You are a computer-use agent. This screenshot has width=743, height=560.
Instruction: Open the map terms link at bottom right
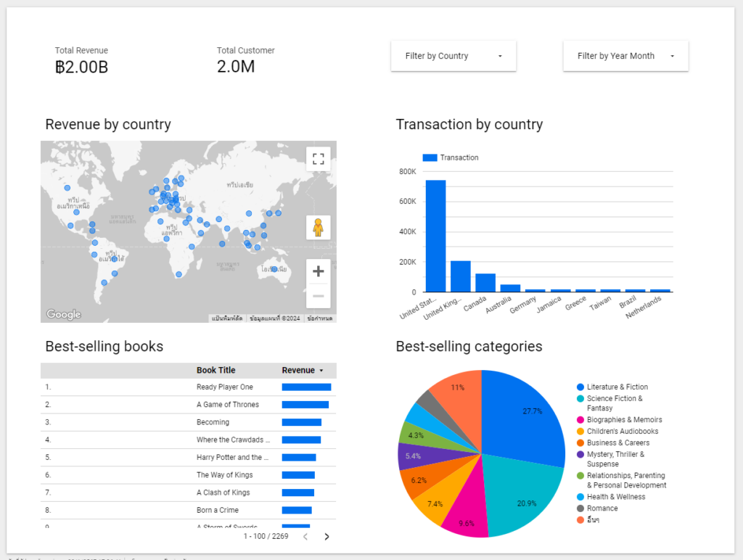click(x=319, y=318)
